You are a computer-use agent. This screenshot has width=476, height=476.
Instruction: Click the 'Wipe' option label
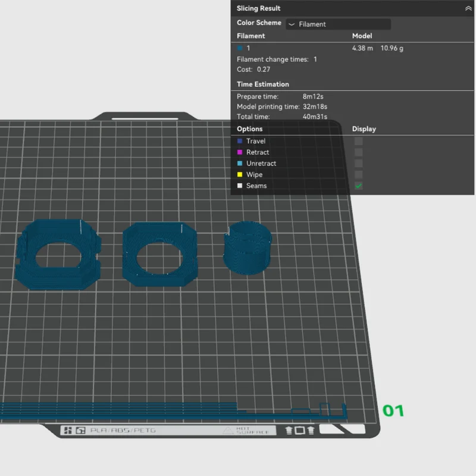tap(255, 174)
